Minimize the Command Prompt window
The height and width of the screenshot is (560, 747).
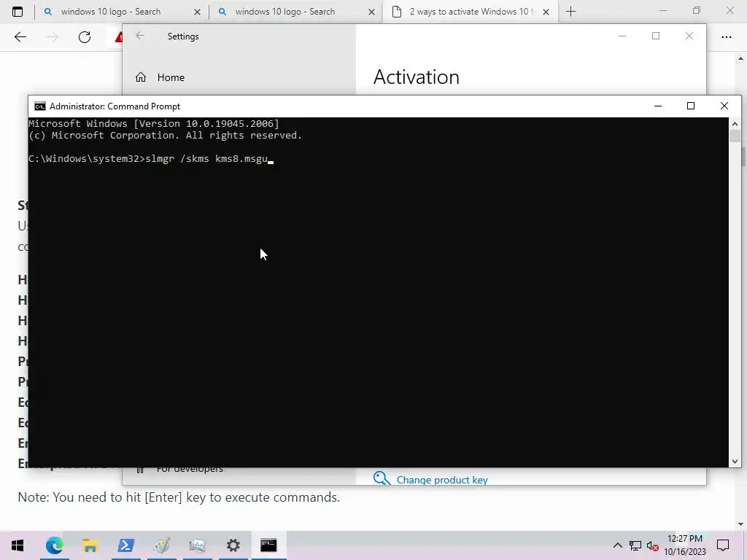pyautogui.click(x=658, y=106)
